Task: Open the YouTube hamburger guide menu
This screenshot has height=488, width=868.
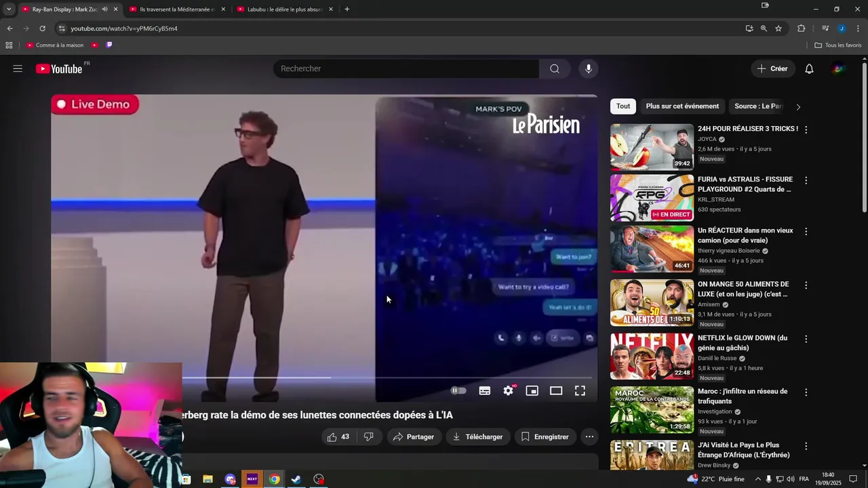Action: click(18, 68)
